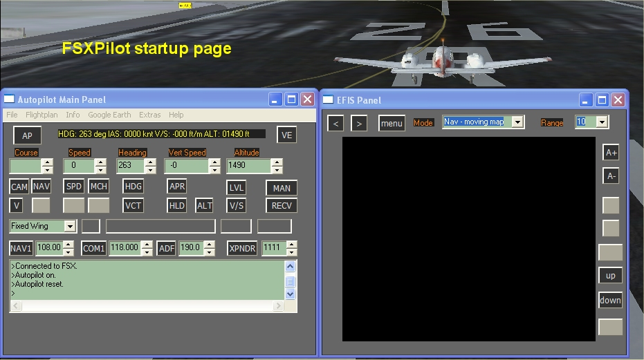Click the Altitude field showing 1490
Image resolution: width=644 pixels, height=360 pixels.
(x=249, y=166)
